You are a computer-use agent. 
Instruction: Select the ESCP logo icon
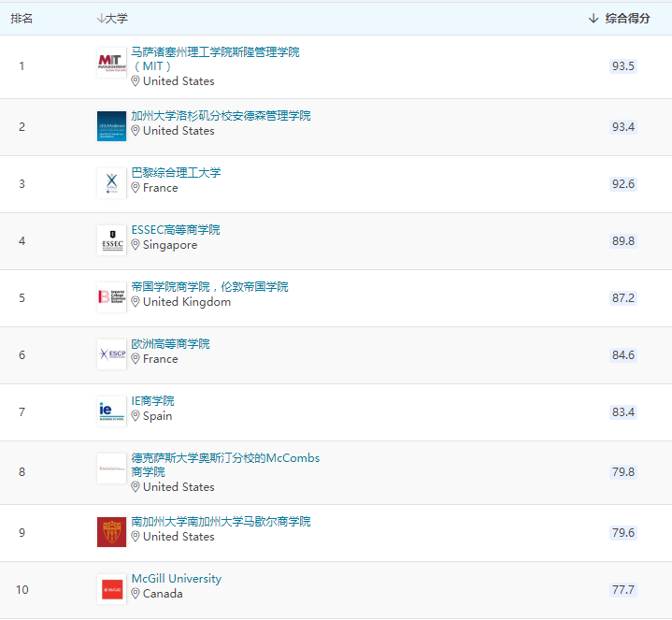pyautogui.click(x=111, y=354)
